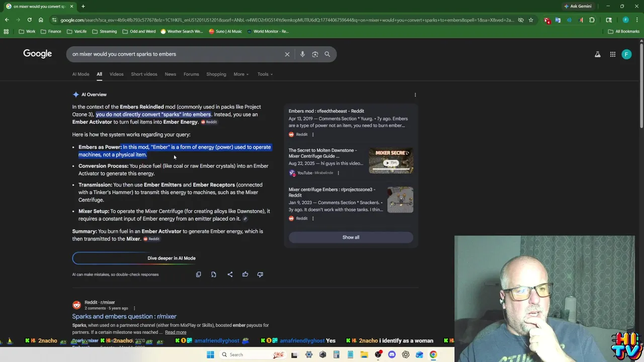Image resolution: width=644 pixels, height=362 pixels.
Task: Click the magnifier search submit icon
Action: (x=328, y=54)
